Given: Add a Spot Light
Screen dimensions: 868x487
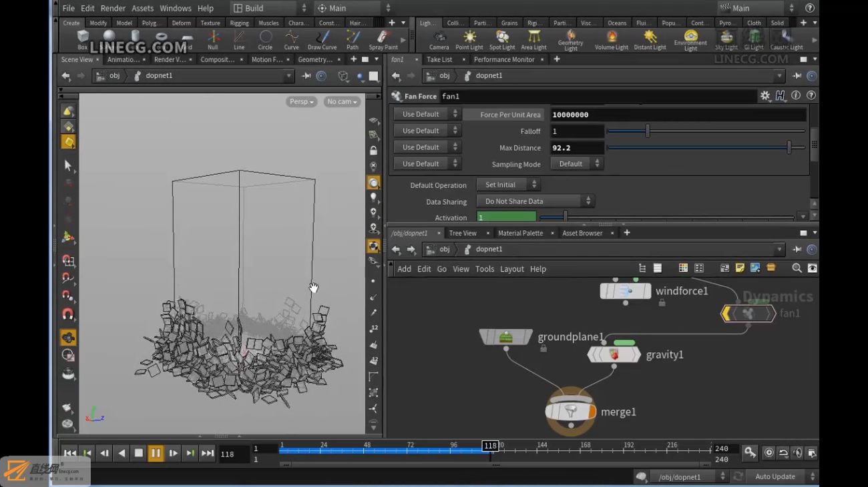Looking at the screenshot, I should [x=502, y=39].
